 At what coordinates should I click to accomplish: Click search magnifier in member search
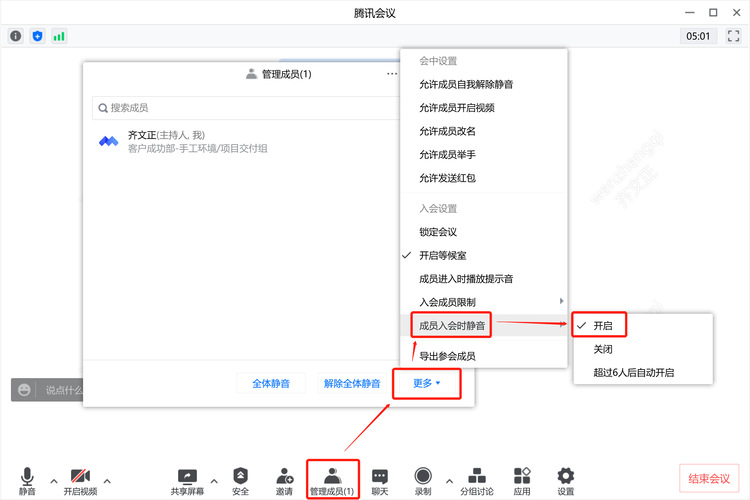pyautogui.click(x=103, y=108)
